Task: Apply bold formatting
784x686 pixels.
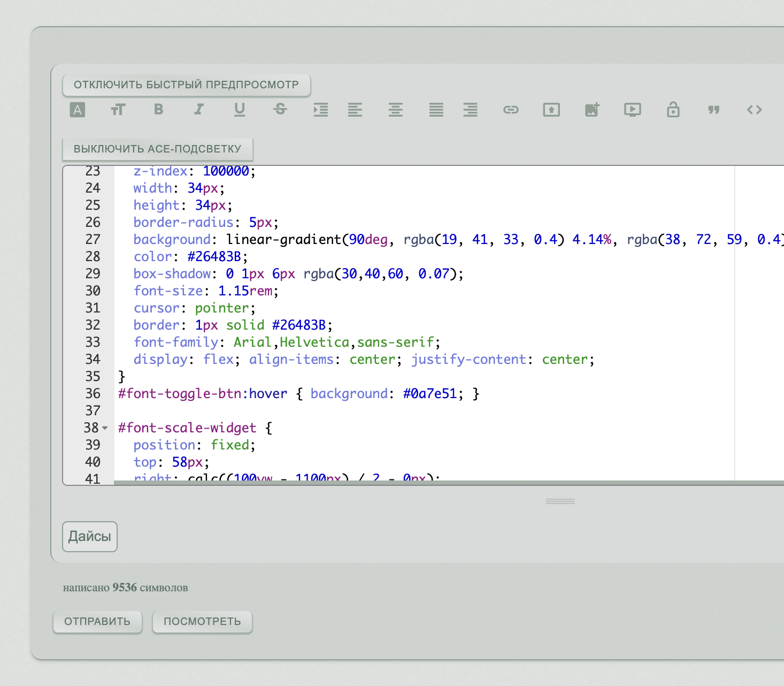Action: [x=159, y=110]
